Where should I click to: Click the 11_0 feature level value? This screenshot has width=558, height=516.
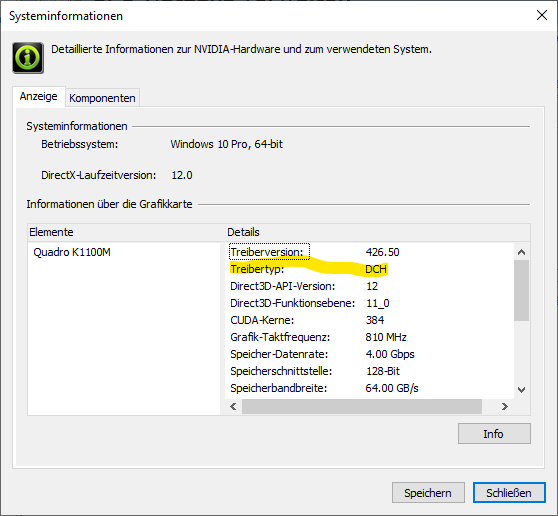tap(378, 303)
